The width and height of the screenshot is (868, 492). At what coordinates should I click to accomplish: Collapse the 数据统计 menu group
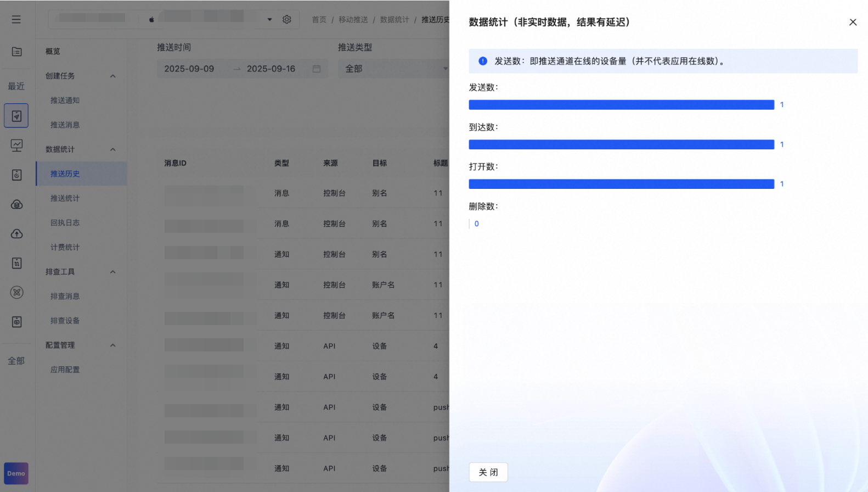point(113,149)
